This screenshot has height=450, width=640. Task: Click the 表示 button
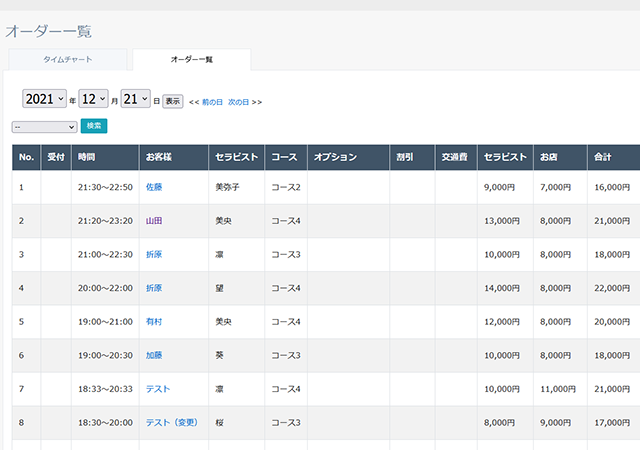pos(173,101)
